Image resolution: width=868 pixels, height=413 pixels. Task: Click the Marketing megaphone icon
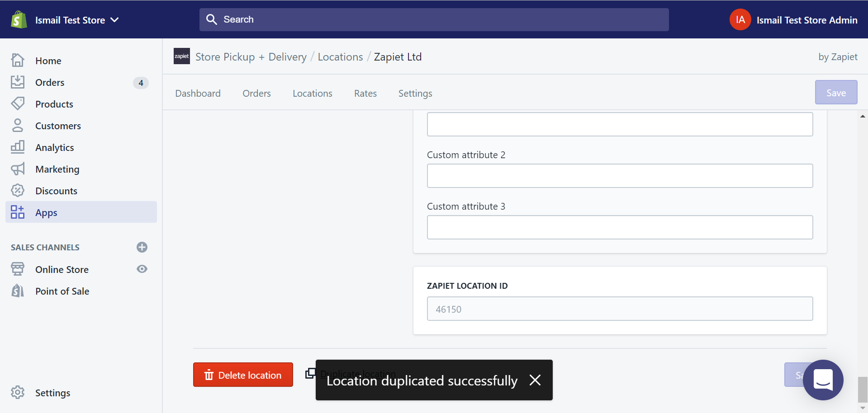click(18, 169)
